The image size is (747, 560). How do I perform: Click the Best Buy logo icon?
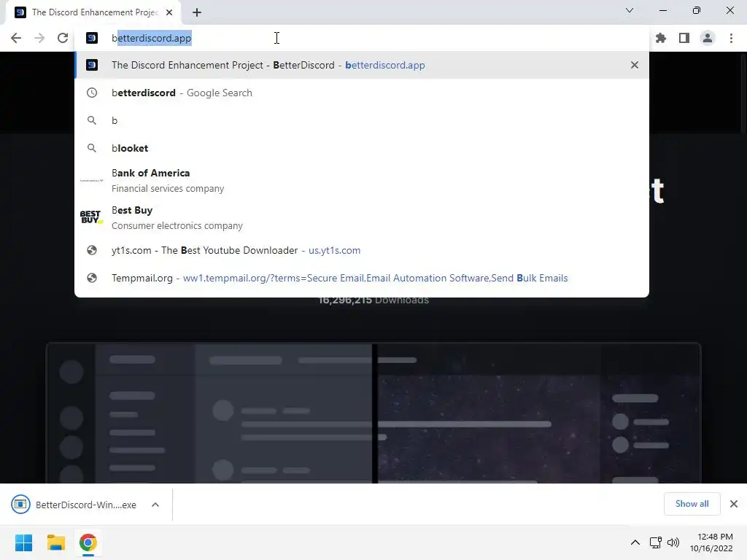click(91, 217)
